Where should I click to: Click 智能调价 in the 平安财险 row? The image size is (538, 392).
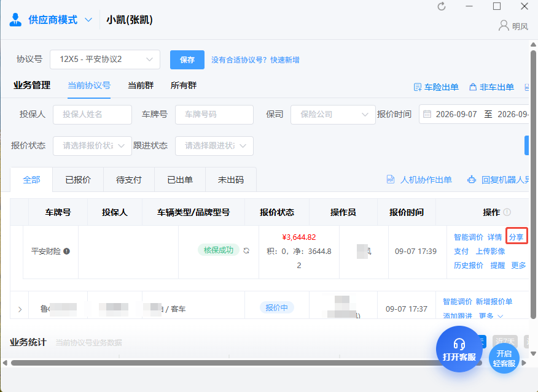[469, 237]
